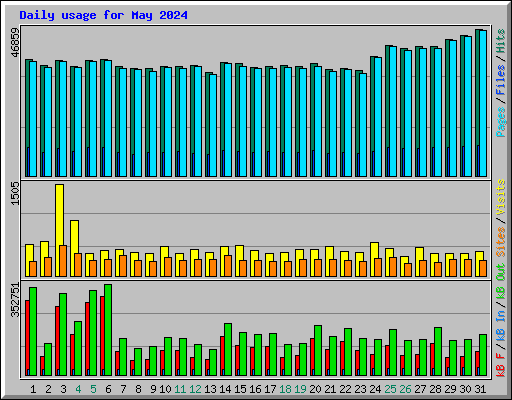Click the 'Pages' legend label
Viewport: 512px width, 400px height.
click(501, 122)
